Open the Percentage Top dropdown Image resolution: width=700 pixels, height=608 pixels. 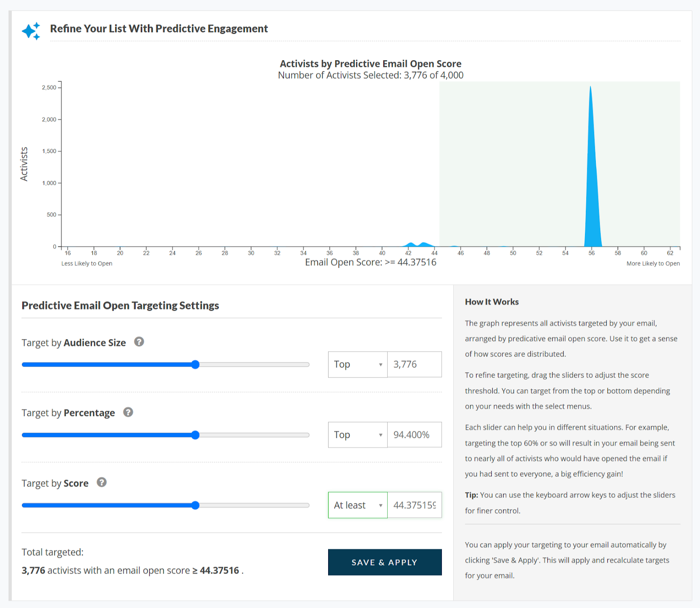tap(357, 435)
